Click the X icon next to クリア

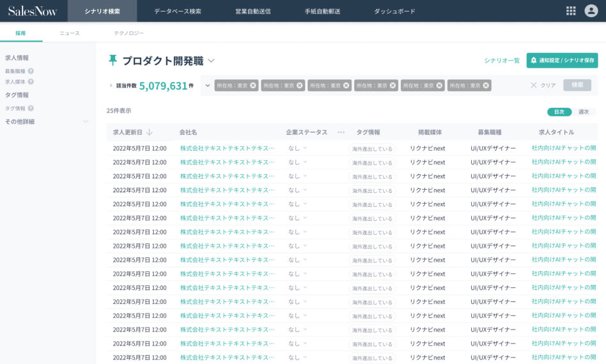click(534, 86)
